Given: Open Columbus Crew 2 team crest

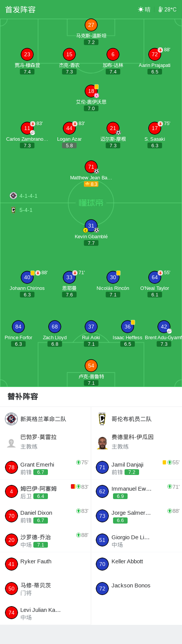Looking at the screenshot, I should 102,419.
